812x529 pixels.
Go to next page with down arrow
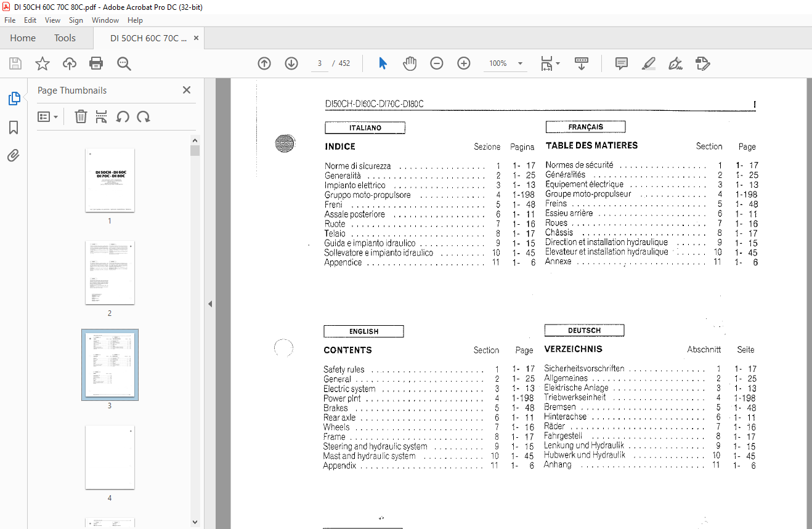pos(291,63)
